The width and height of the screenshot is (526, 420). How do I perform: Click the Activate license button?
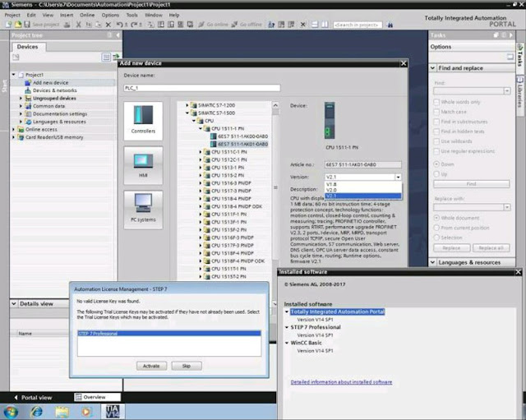[x=151, y=366]
